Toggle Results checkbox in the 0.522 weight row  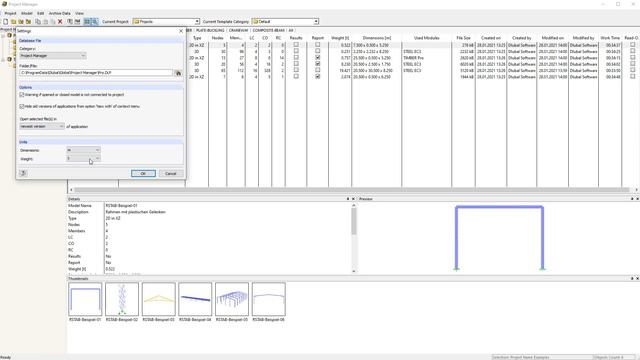point(296,45)
